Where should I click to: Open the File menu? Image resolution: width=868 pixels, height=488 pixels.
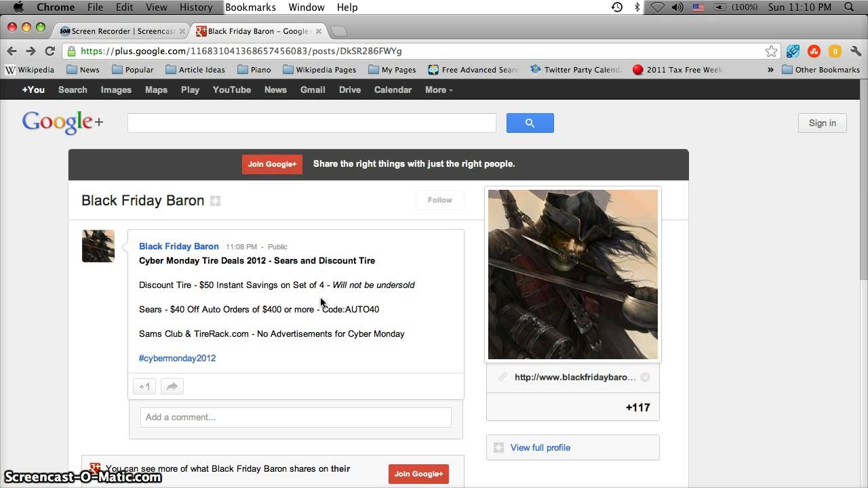(x=95, y=7)
